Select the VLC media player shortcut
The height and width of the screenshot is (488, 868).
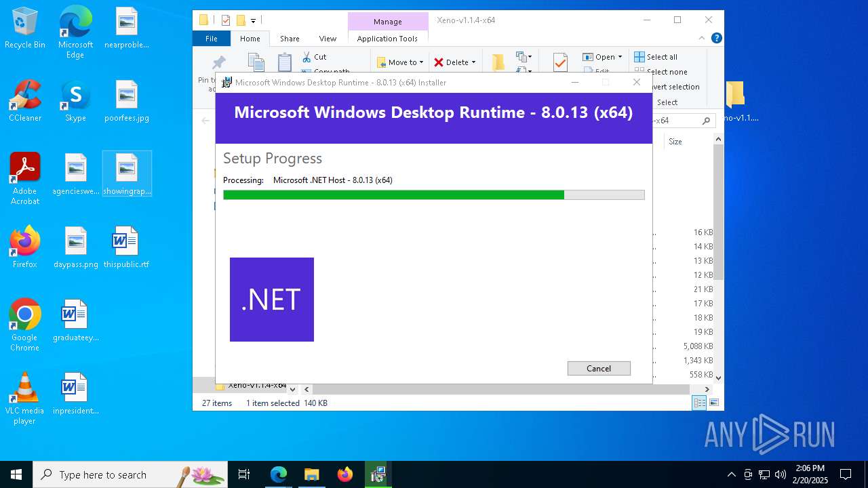point(24,399)
